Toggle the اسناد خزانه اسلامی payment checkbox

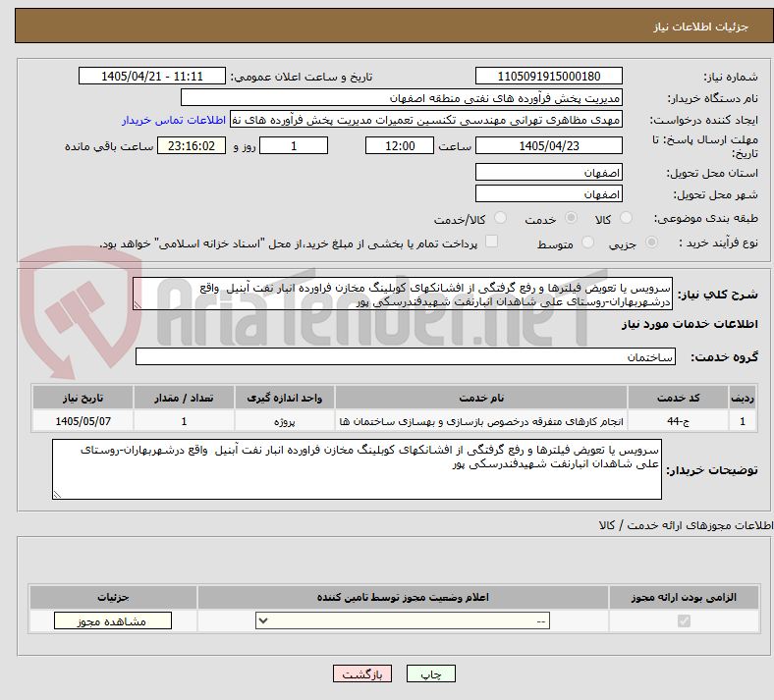[492, 242]
